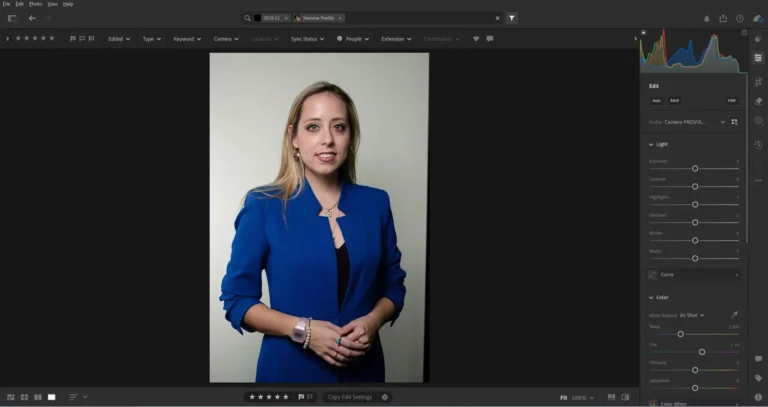Click the Copy Edit Settings button
The width and height of the screenshot is (768, 407).
tap(349, 397)
